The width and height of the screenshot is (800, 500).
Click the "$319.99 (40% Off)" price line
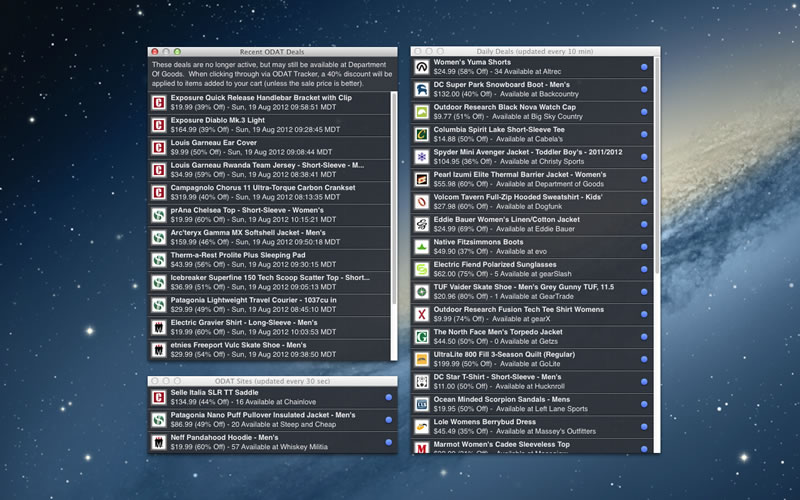[x=255, y=197]
